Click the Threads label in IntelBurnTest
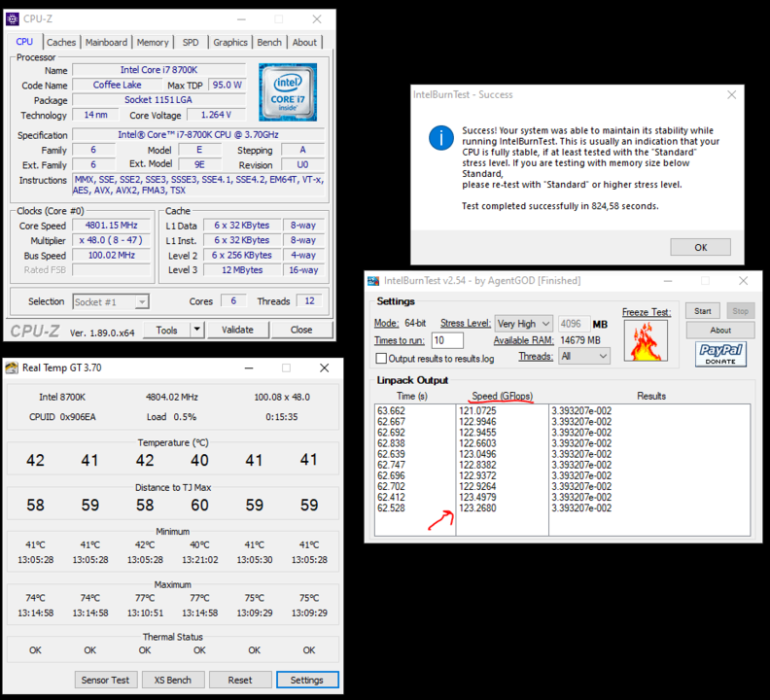Screen dimensions: 770x700 pyautogui.click(x=536, y=356)
